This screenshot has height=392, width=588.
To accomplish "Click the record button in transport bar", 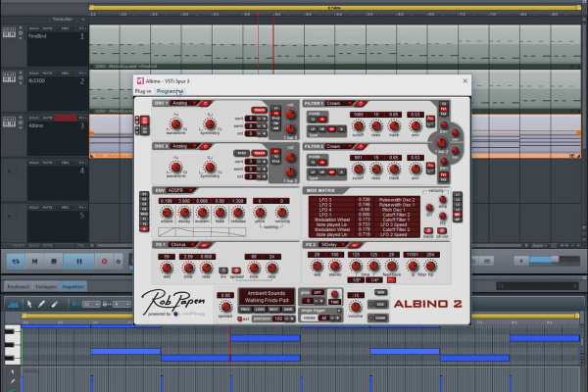I will [104, 261].
